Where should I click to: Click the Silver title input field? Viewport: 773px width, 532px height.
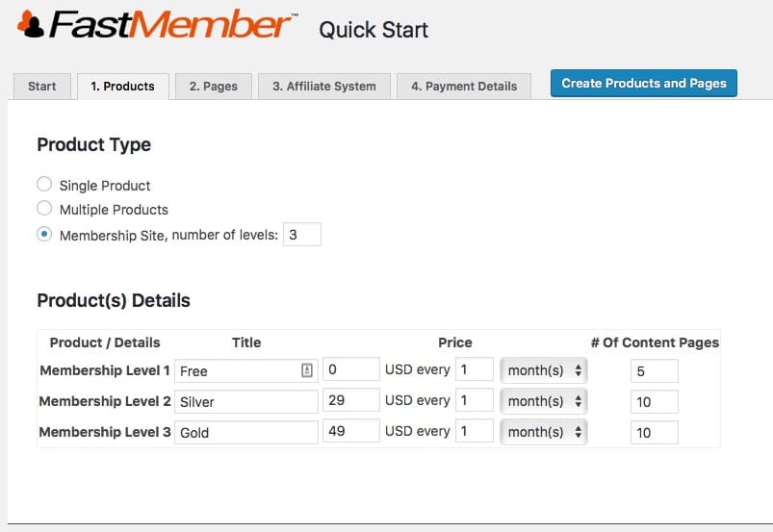coord(246,402)
